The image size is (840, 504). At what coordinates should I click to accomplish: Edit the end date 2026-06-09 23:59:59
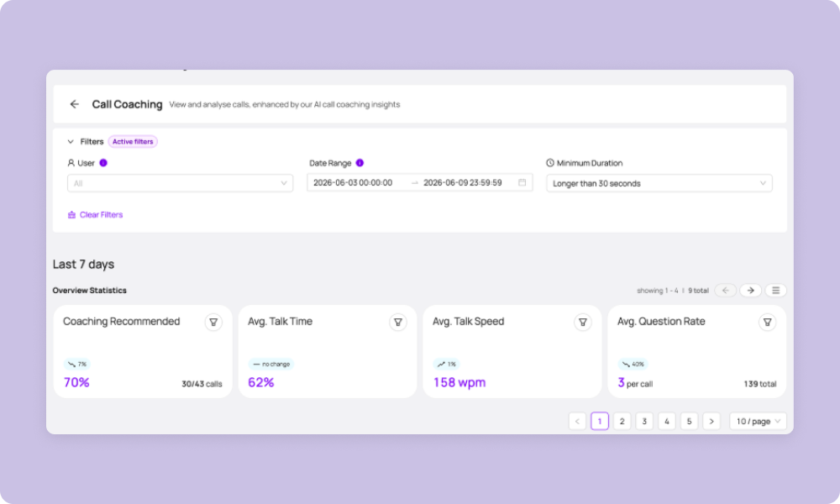tap(463, 182)
